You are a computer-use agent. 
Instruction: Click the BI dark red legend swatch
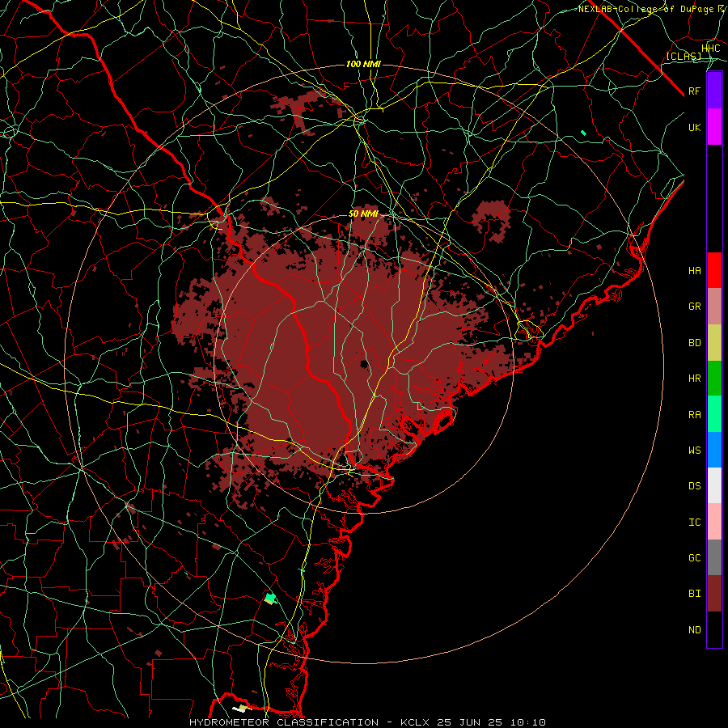click(714, 594)
